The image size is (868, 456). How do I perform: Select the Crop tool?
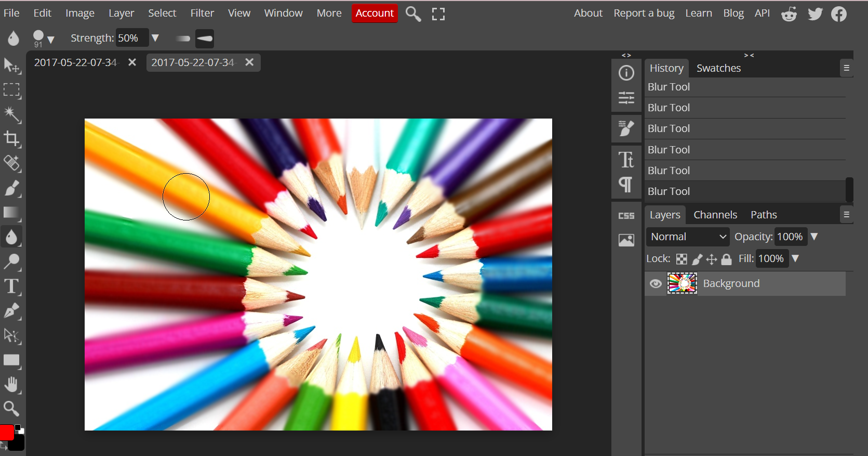[11, 139]
